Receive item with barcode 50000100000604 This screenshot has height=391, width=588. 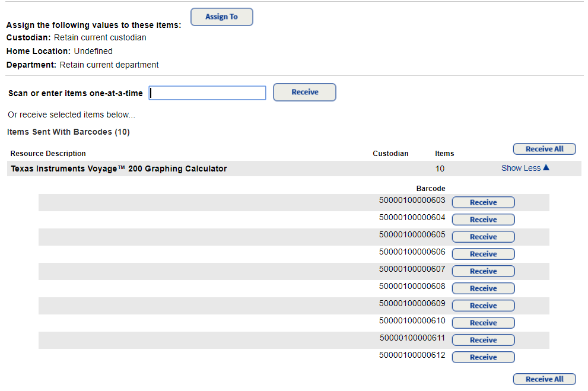click(483, 219)
